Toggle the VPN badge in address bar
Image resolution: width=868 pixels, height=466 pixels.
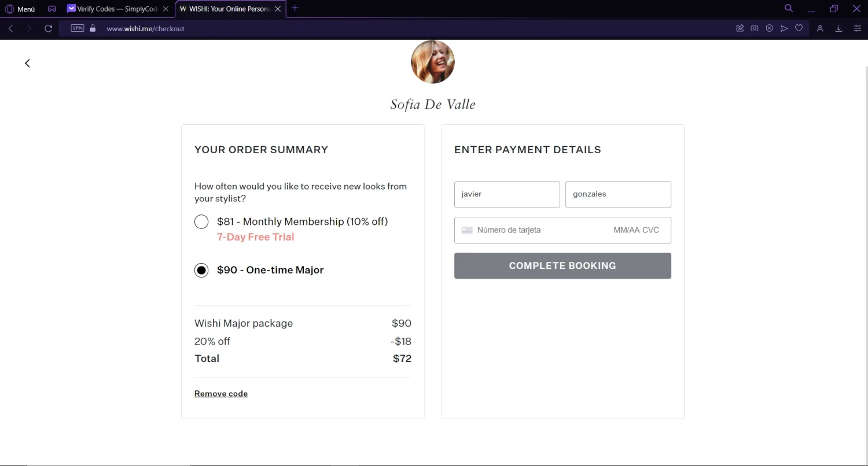click(78, 28)
